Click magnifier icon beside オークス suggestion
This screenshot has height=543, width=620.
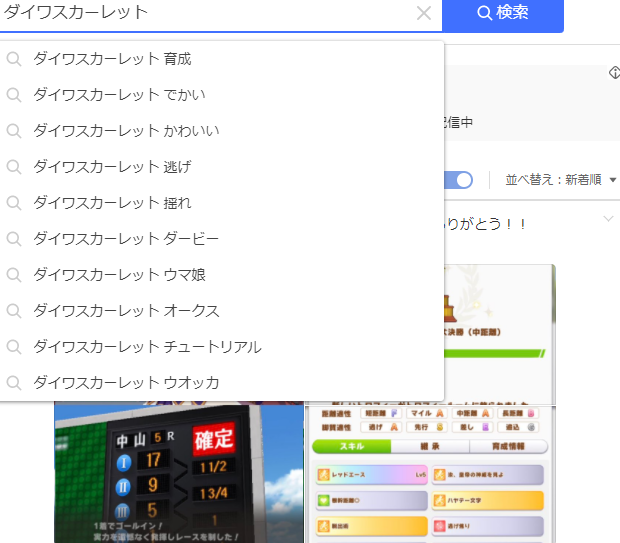[14, 311]
